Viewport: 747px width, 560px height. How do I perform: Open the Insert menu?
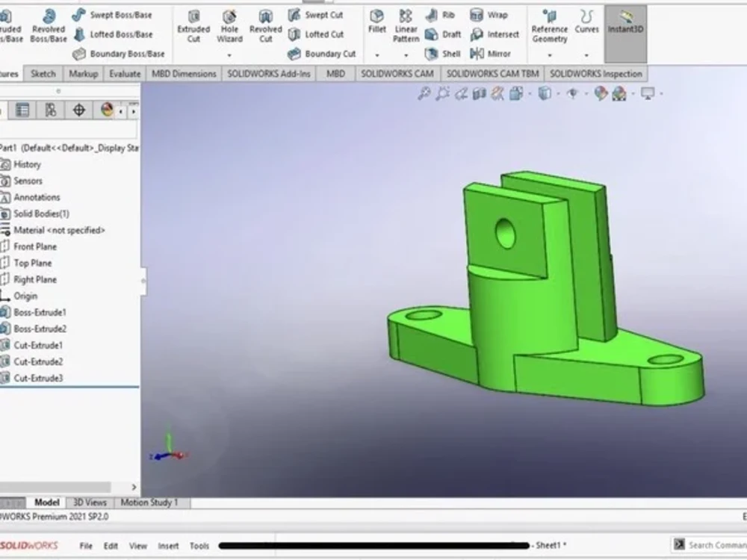[167, 546]
